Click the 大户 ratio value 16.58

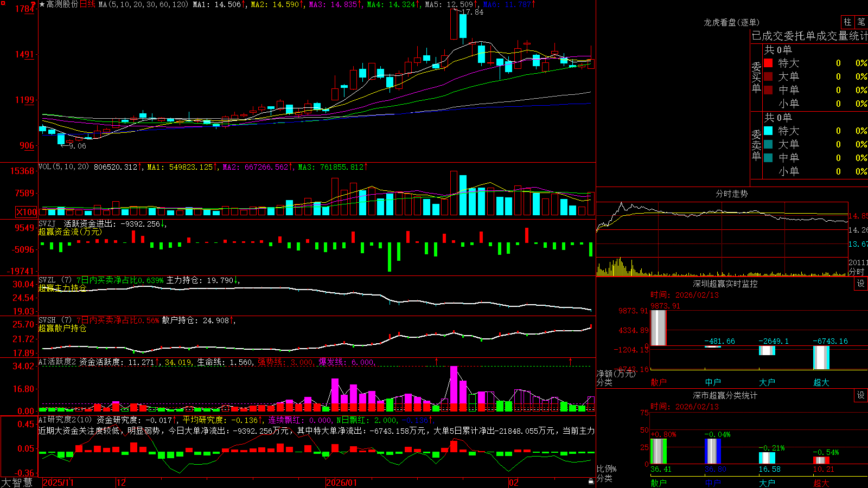769,469
